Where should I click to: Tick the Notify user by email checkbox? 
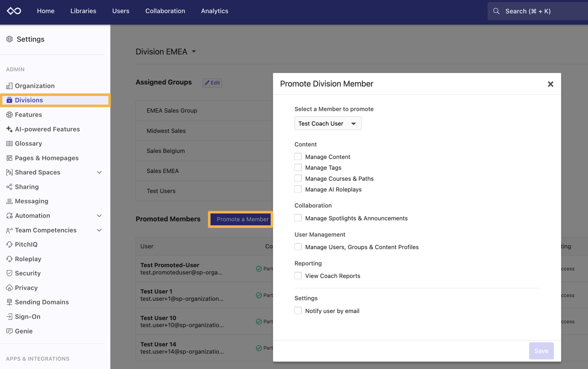click(298, 311)
